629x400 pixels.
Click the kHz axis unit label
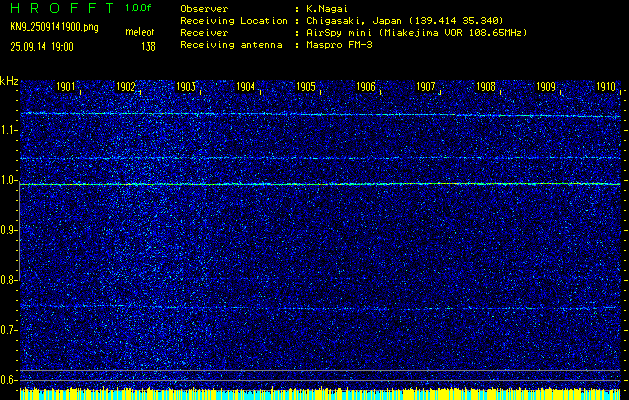click(x=9, y=81)
